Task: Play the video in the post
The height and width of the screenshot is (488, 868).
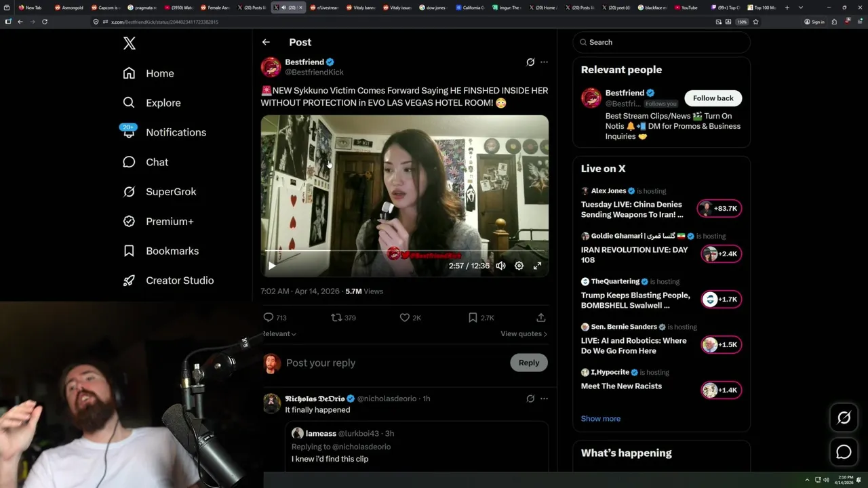Action: (272, 266)
